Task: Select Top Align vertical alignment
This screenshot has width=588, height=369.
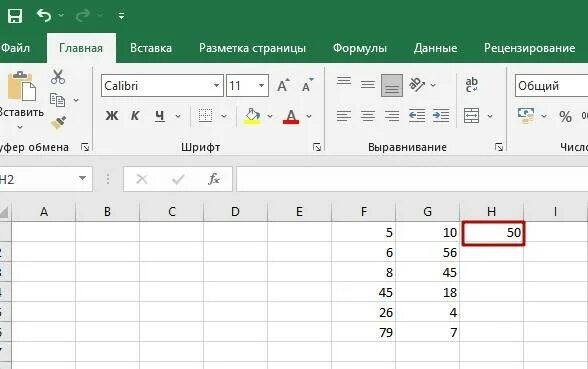Action: (x=344, y=81)
